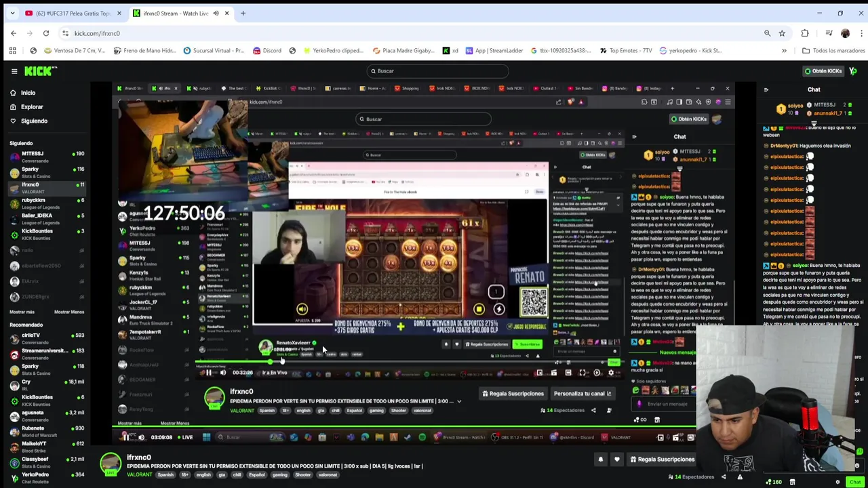Screen dimensions: 868x488
Task: Switch to the YouTube UFC317 browser tab
Action: [73, 13]
